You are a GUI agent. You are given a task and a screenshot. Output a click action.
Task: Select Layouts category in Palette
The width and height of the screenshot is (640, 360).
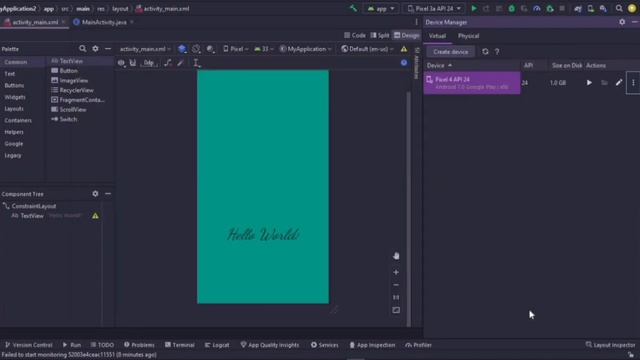pos(14,109)
